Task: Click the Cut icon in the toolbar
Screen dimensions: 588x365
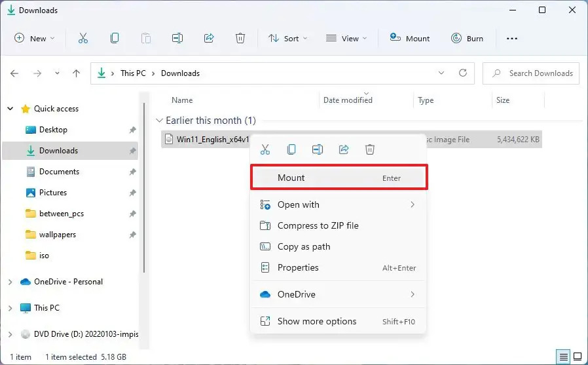Action: pos(83,38)
